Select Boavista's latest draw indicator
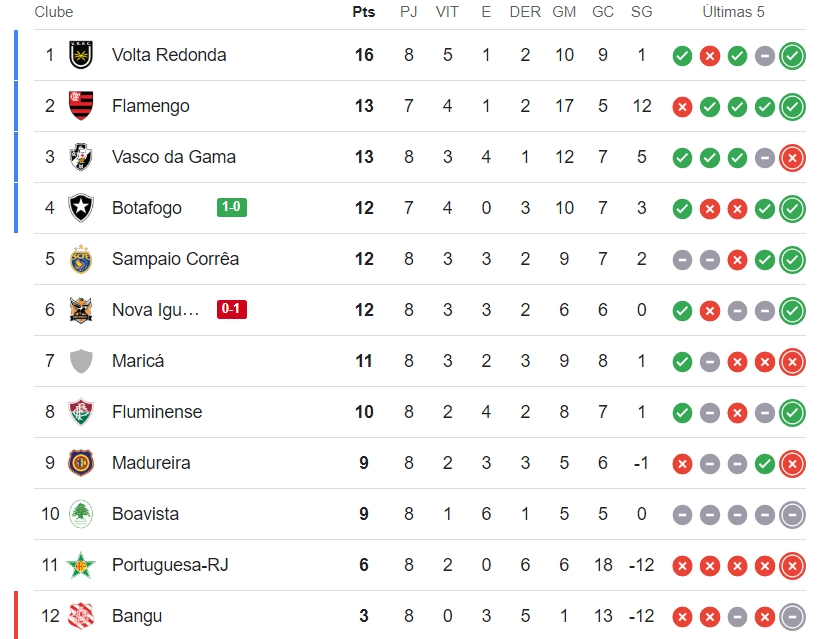 [792, 515]
